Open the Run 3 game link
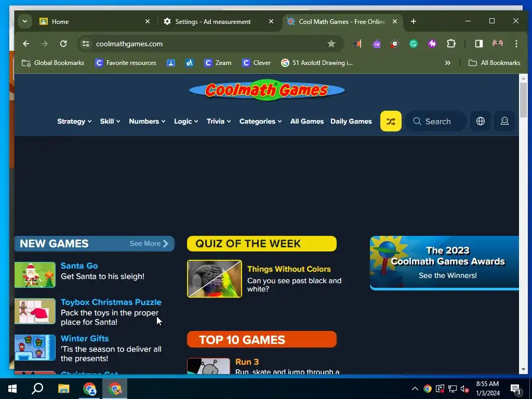This screenshot has width=532, height=399. point(247,362)
